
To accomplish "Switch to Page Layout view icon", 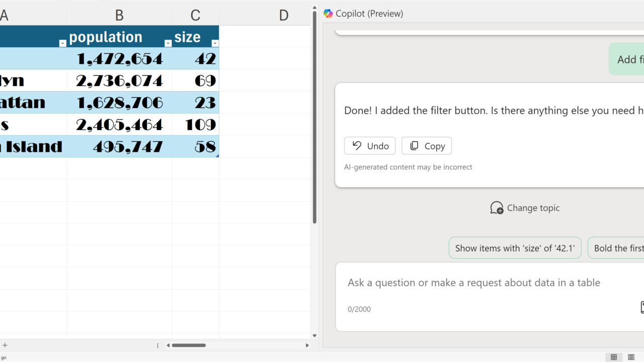I will coord(631,357).
